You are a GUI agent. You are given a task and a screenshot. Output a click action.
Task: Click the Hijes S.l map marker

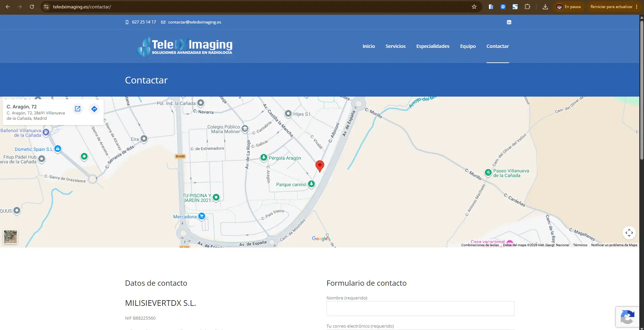[x=288, y=113]
